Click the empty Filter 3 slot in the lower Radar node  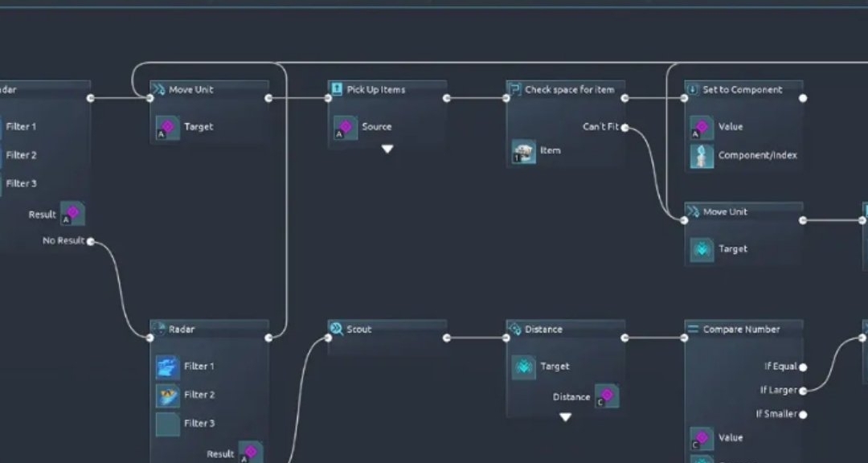tap(167, 424)
